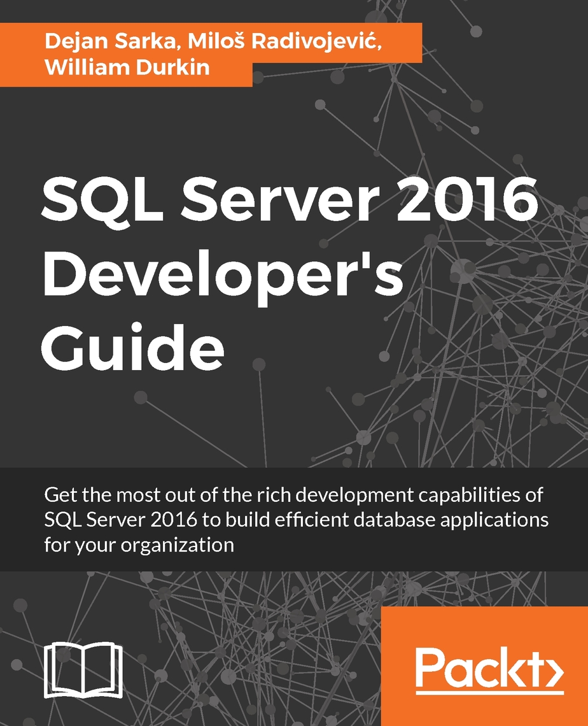Click the title word 'Guide'
588x726 pixels.
tap(133, 347)
